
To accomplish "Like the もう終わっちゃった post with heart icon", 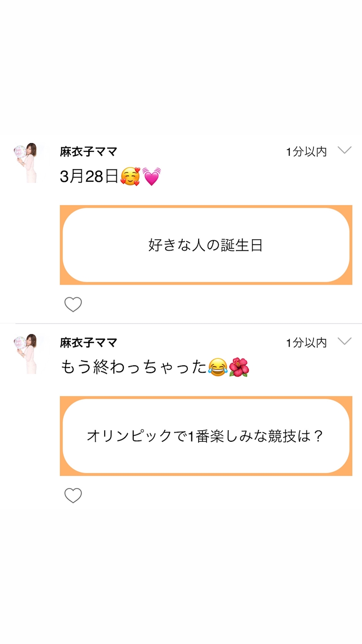I will [x=73, y=496].
